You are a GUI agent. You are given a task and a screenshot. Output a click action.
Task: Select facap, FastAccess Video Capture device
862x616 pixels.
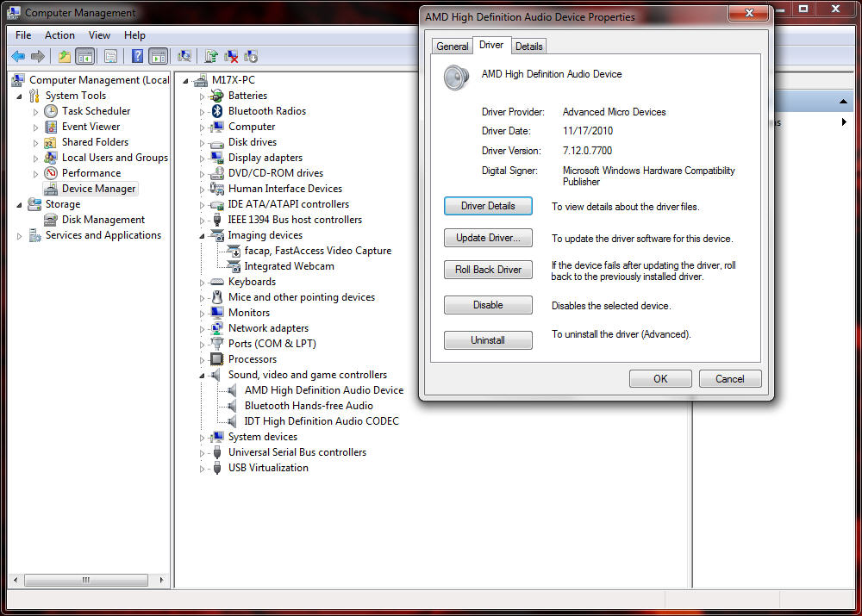[318, 251]
